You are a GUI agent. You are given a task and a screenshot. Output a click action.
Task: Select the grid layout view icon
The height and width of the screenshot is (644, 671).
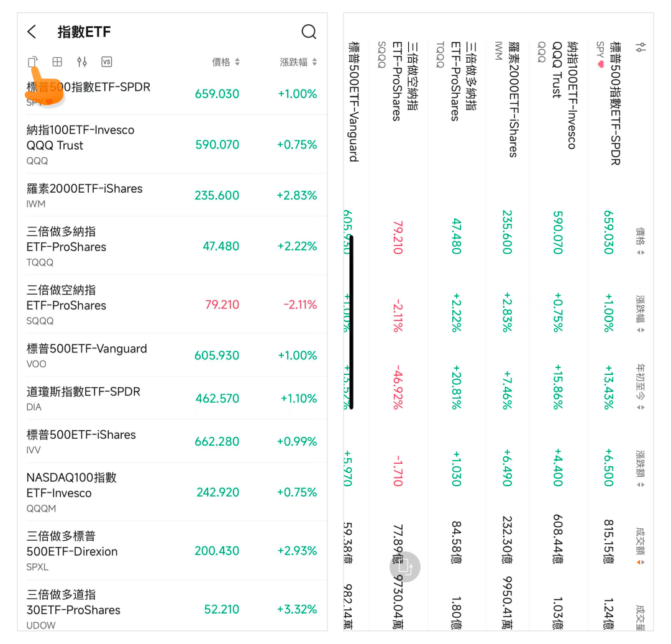pos(57,62)
